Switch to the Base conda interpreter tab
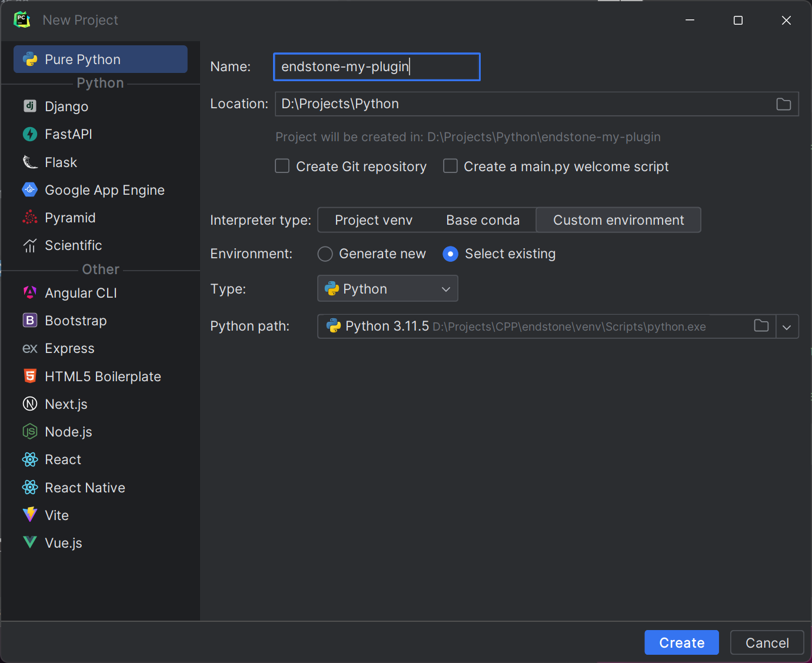This screenshot has width=812, height=663. click(x=482, y=219)
